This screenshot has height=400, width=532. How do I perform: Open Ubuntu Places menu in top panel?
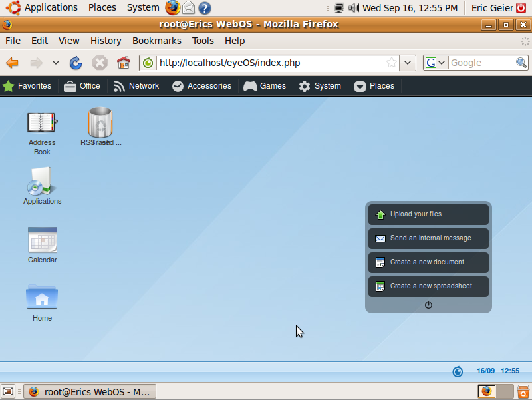click(x=102, y=7)
